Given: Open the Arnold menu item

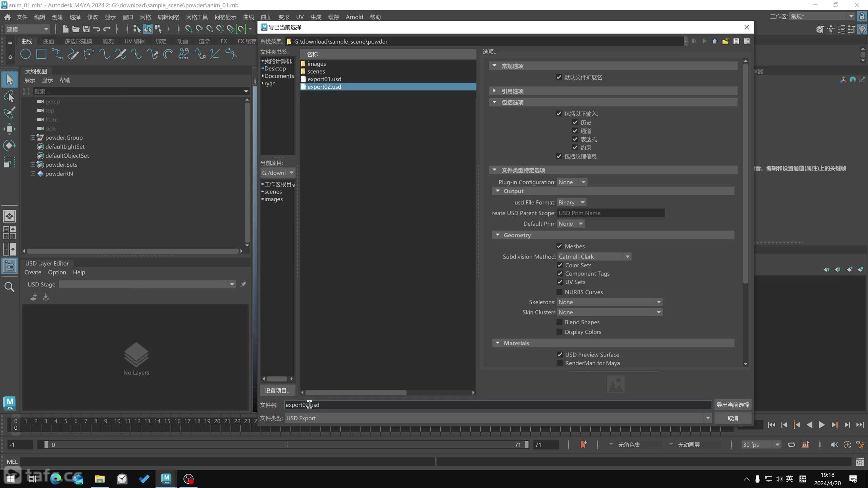Looking at the screenshot, I should [355, 16].
